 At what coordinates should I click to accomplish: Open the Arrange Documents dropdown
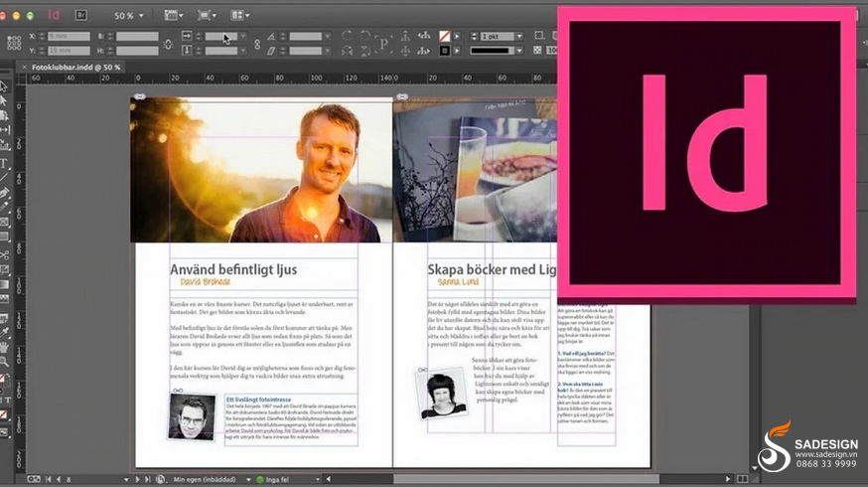click(239, 16)
